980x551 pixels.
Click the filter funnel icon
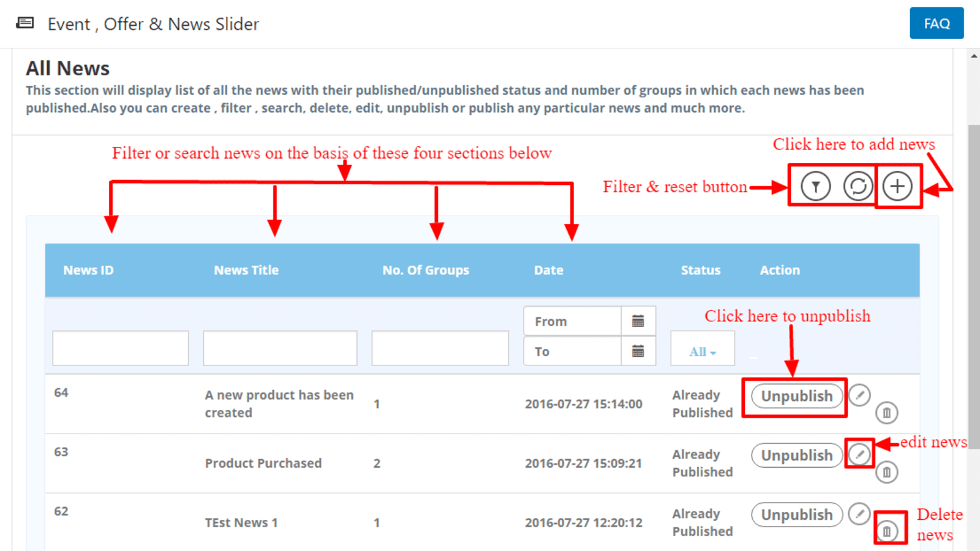click(x=815, y=186)
